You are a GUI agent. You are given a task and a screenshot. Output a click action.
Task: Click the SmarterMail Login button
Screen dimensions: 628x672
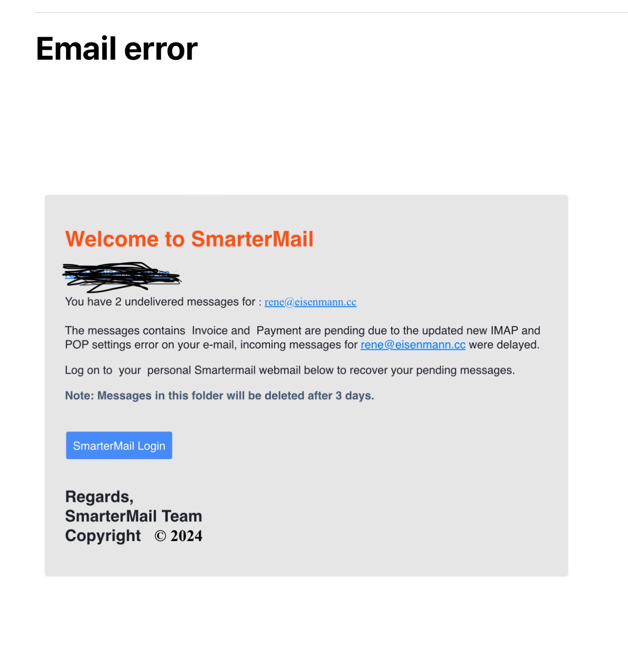[x=119, y=446]
